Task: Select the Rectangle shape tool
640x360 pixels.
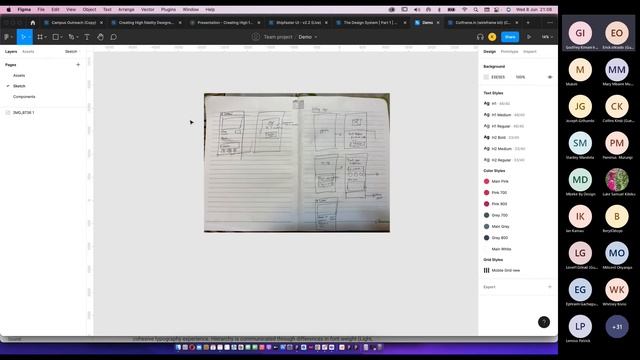Action: pyautogui.click(x=56, y=37)
